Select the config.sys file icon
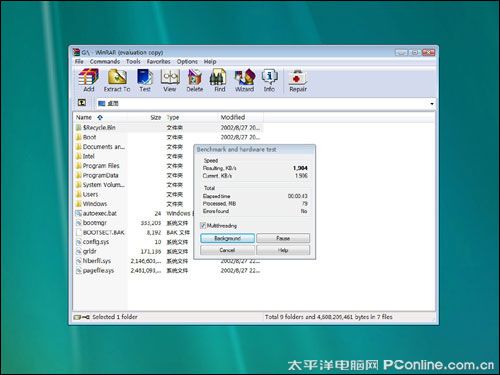The width and height of the screenshot is (500, 375). click(79, 242)
